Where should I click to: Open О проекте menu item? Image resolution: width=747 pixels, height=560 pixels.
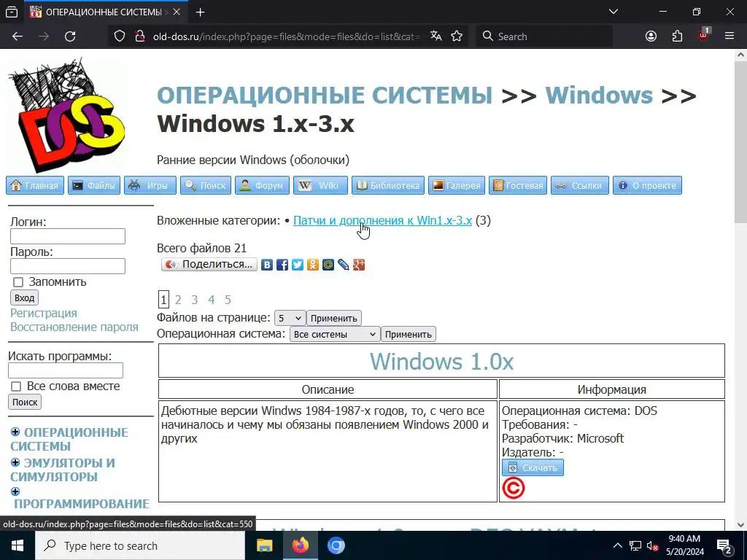click(x=648, y=185)
